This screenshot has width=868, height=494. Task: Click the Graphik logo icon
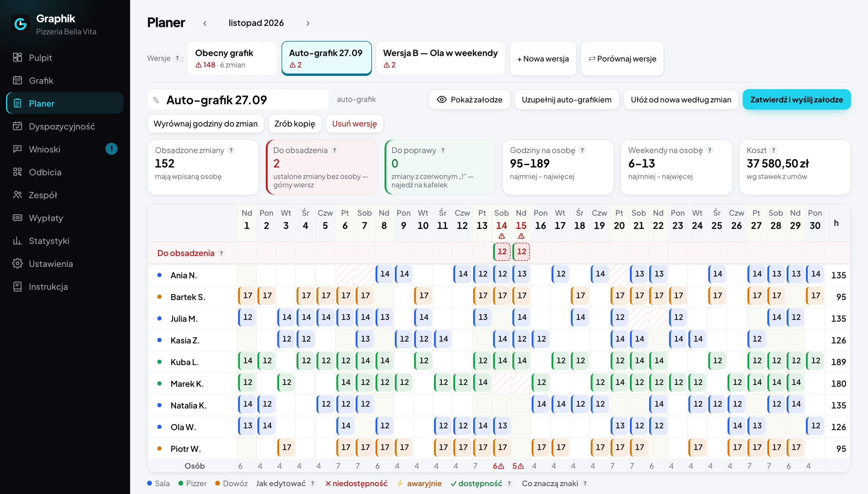[20, 24]
